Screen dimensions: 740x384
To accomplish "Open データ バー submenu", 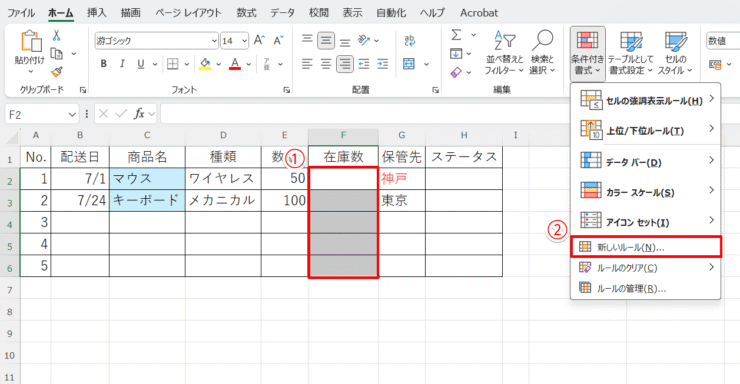I will click(646, 161).
